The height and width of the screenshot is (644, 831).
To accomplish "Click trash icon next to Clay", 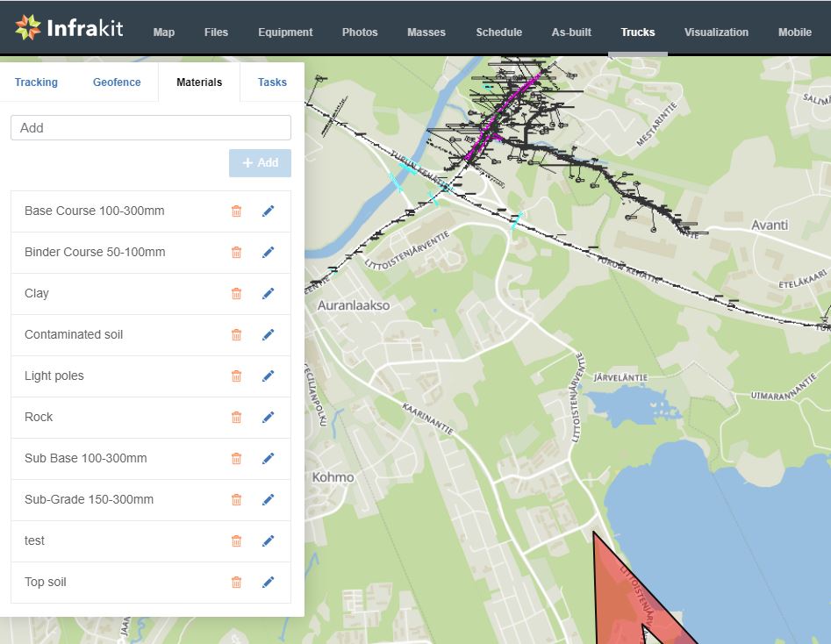I will pyautogui.click(x=236, y=294).
